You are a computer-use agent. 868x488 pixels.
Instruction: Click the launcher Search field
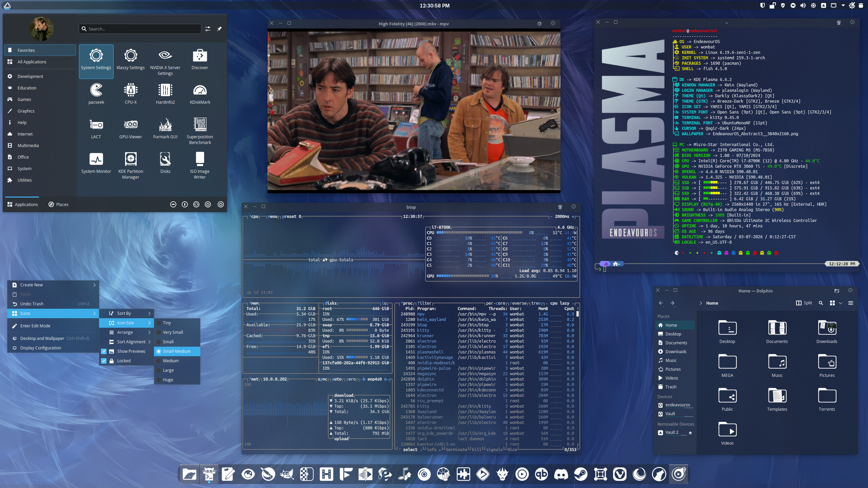pyautogui.click(x=142, y=29)
